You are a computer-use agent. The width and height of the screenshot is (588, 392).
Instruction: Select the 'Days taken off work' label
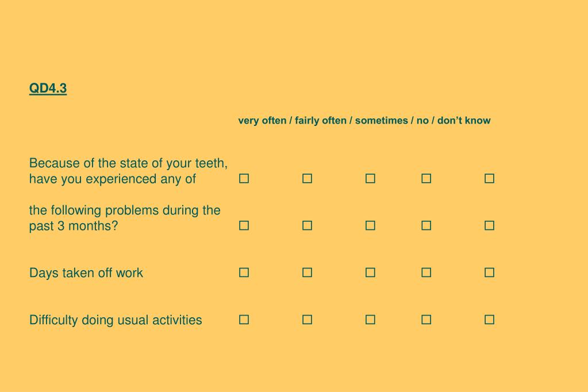(86, 272)
